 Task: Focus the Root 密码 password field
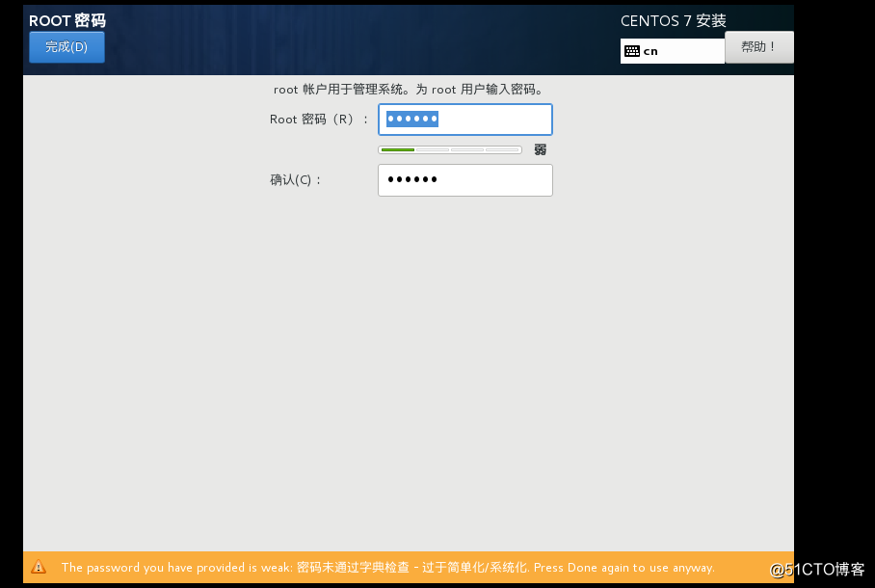point(464,120)
